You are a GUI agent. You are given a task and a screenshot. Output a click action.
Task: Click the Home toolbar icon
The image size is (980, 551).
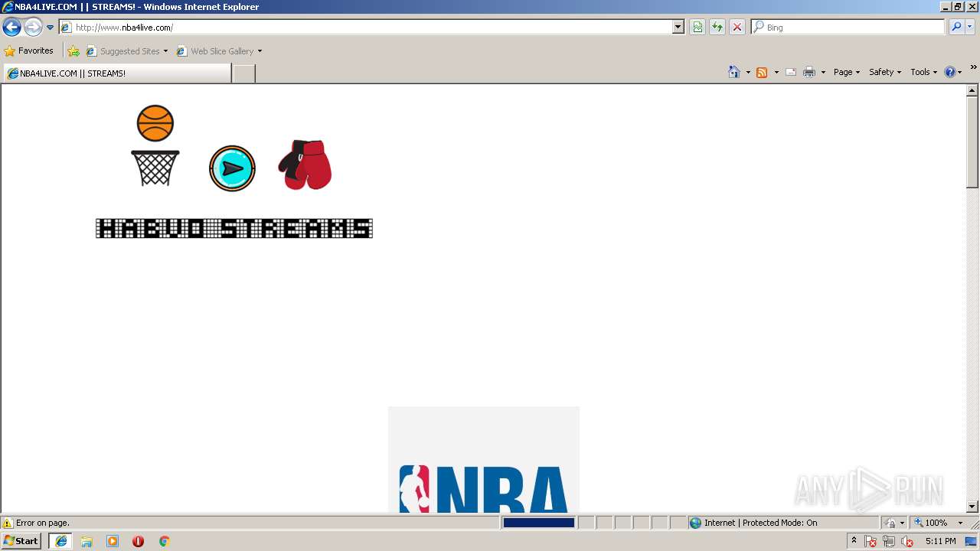pos(734,72)
